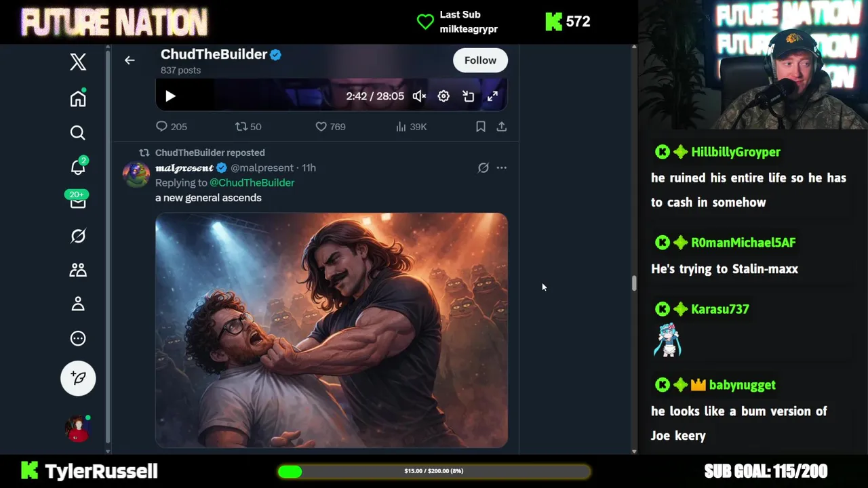868x488 pixels.
Task: Open Communities people icon in sidebar
Action: 78,270
